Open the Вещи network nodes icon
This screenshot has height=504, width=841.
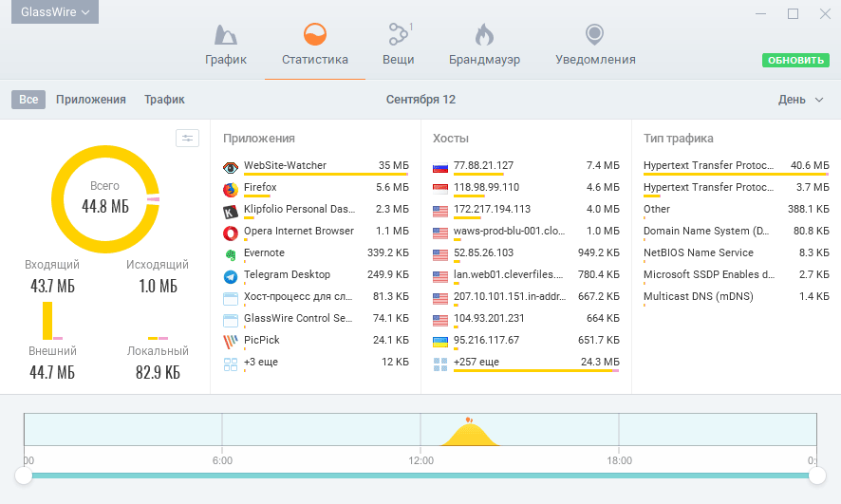tap(399, 34)
